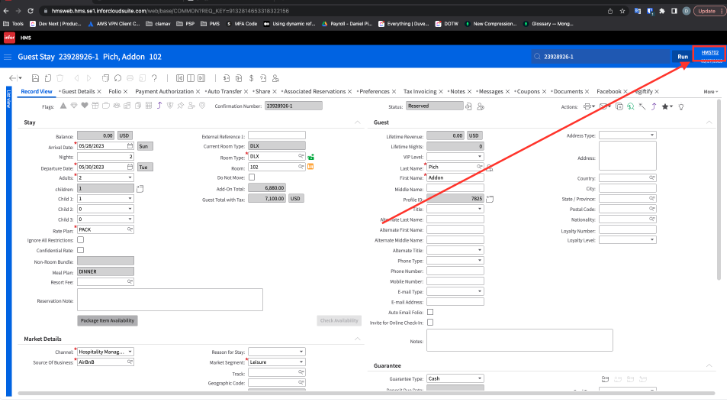
Task: Reload the browser page
Action: click(x=31, y=11)
